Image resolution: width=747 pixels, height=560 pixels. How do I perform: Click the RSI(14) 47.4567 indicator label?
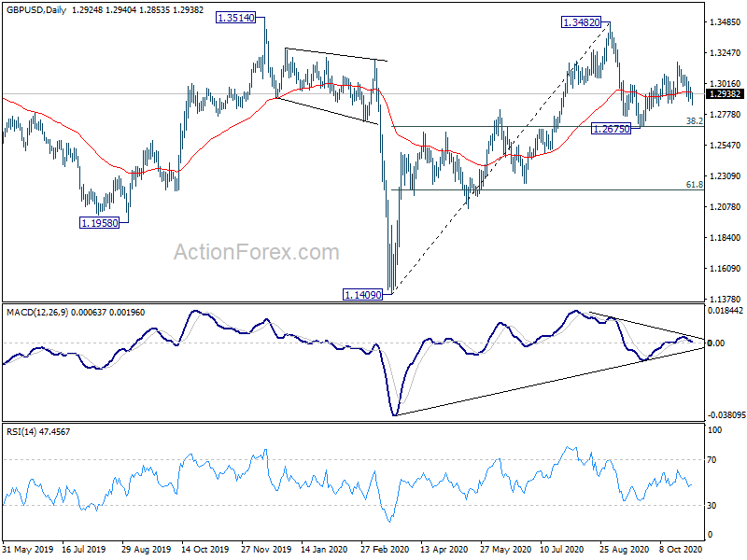pos(38,432)
